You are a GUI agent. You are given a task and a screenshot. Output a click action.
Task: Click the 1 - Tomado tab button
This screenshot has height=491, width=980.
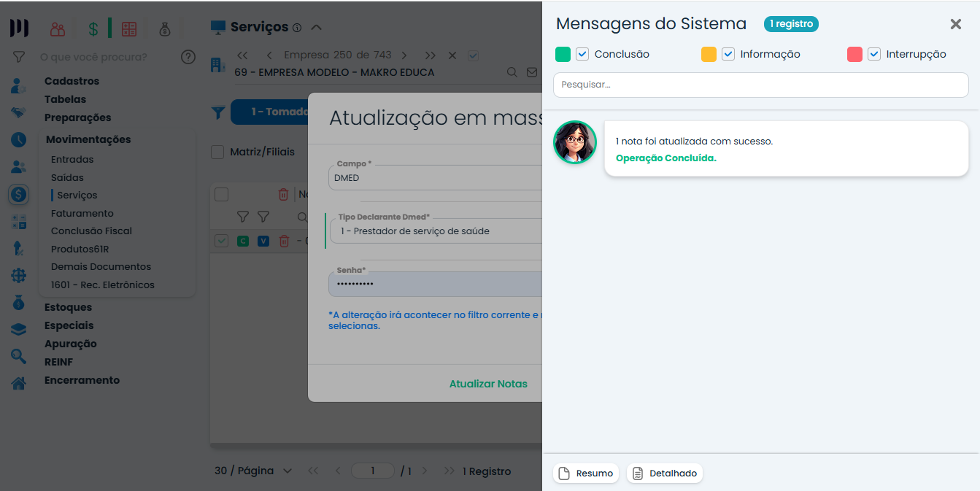pos(270,112)
